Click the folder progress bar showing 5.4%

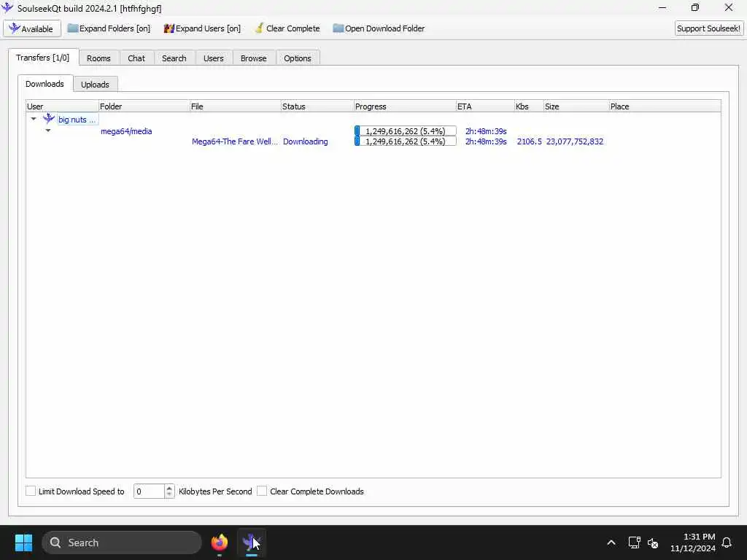coord(406,131)
